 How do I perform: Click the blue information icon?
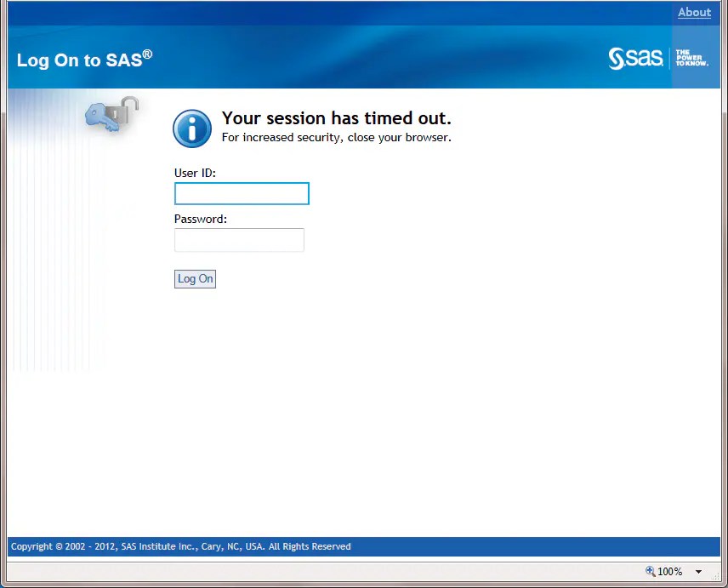point(192,128)
